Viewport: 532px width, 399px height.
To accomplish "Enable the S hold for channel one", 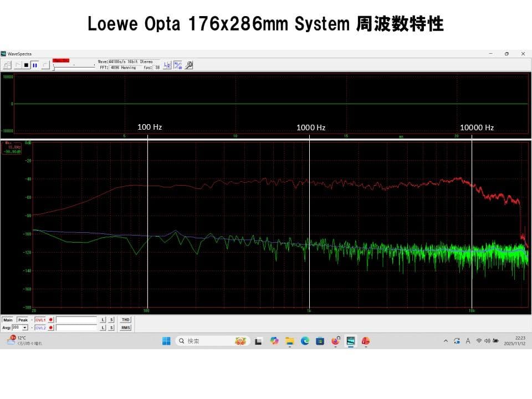I will (x=112, y=320).
